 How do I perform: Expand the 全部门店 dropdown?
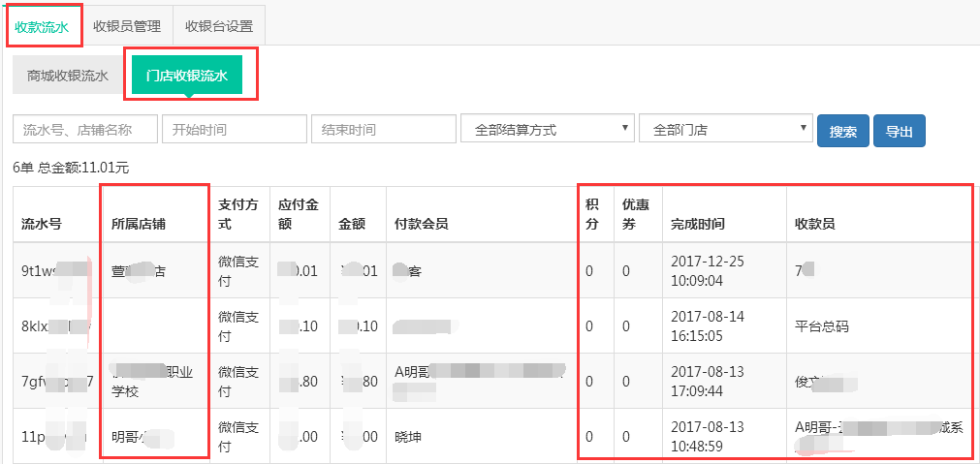click(725, 129)
